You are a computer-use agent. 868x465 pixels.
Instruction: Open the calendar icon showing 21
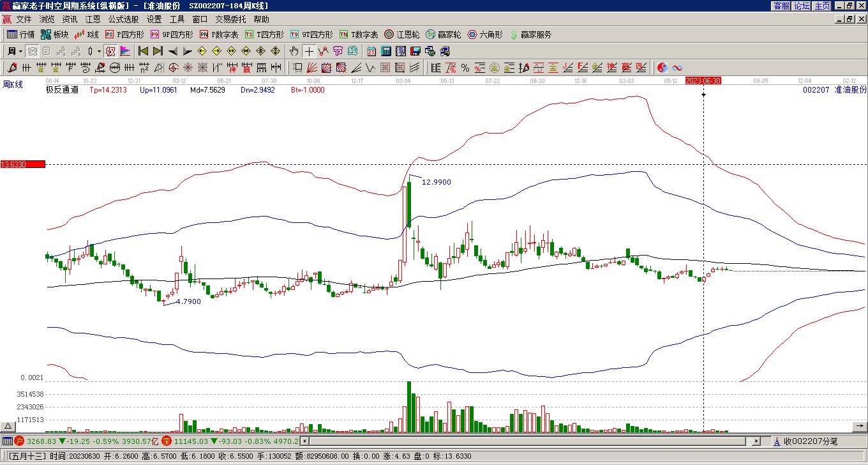[371, 51]
